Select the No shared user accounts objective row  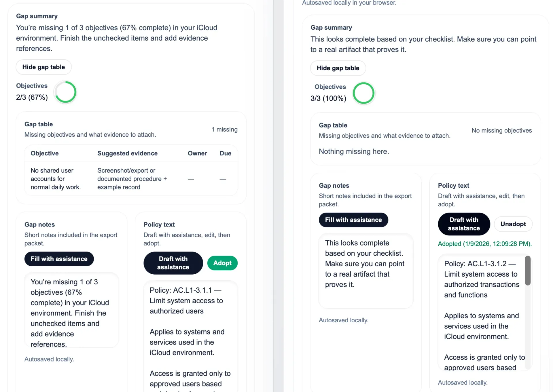tap(131, 178)
